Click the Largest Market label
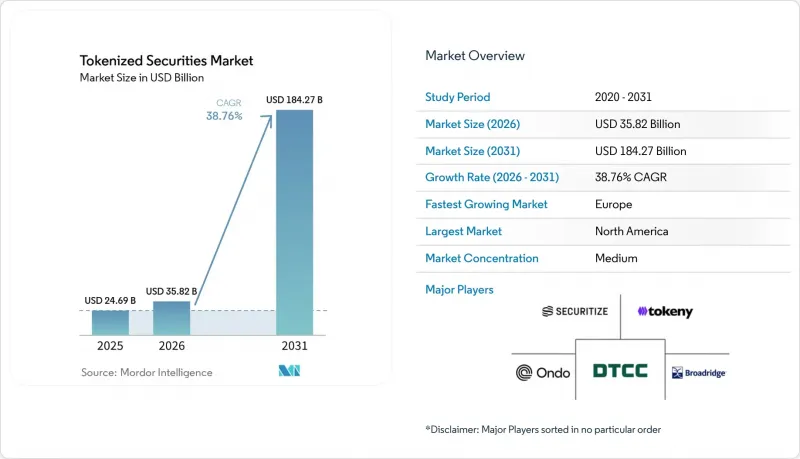The height and width of the screenshot is (459, 800). [463, 231]
